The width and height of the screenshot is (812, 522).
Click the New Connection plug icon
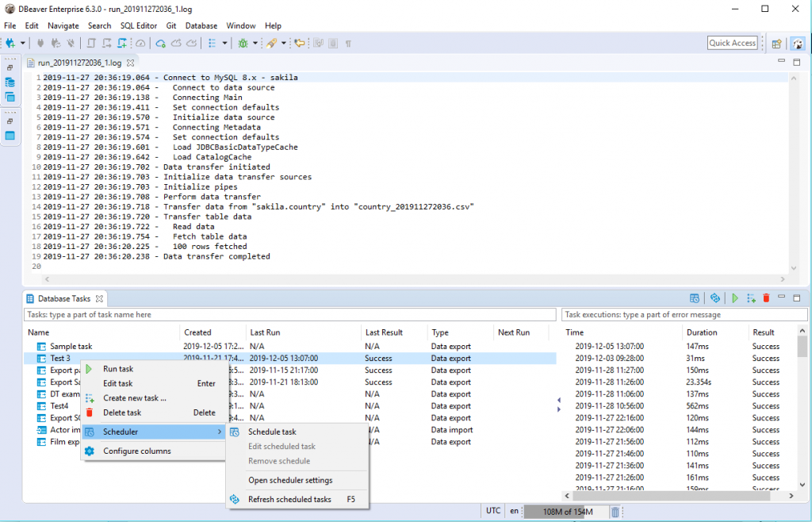[x=10, y=44]
